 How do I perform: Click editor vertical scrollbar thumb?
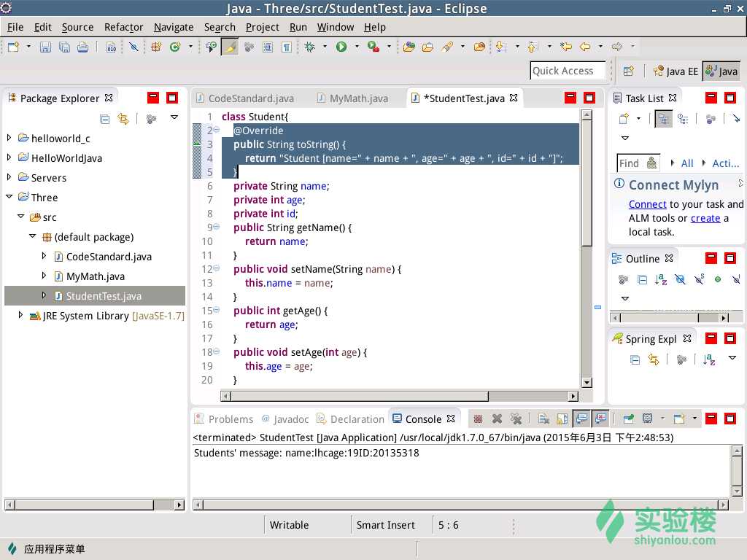(x=587, y=183)
